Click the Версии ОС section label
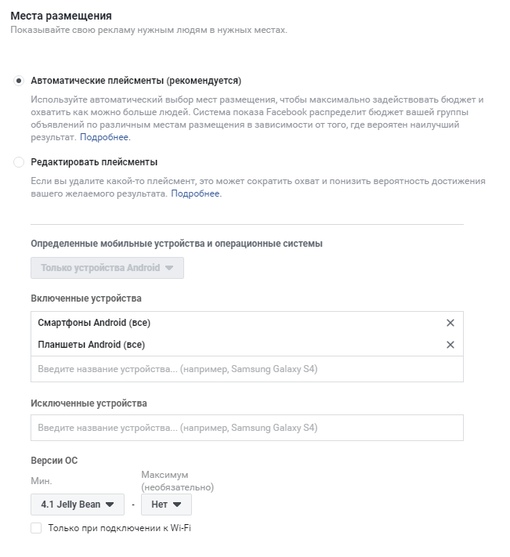 (x=54, y=461)
